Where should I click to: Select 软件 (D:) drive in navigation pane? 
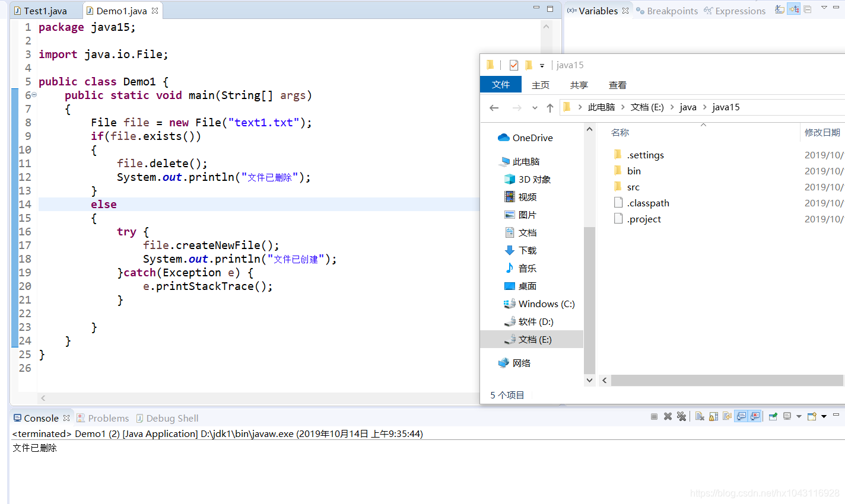(x=529, y=321)
